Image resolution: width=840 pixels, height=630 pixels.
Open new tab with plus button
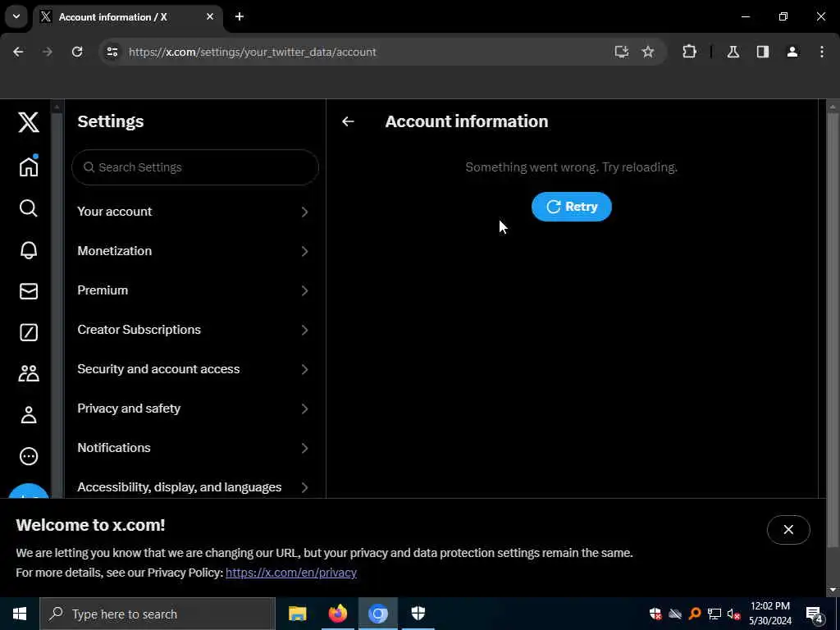click(240, 16)
